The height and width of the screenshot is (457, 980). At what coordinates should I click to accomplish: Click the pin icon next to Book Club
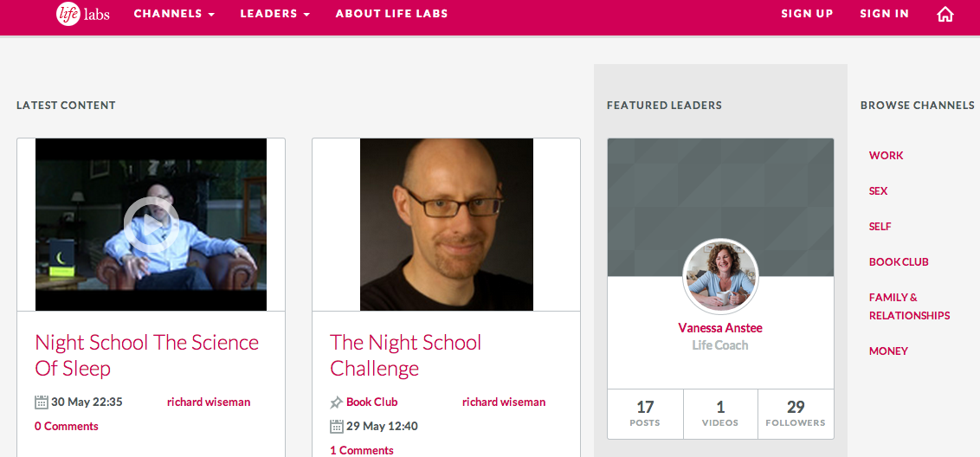pos(337,402)
